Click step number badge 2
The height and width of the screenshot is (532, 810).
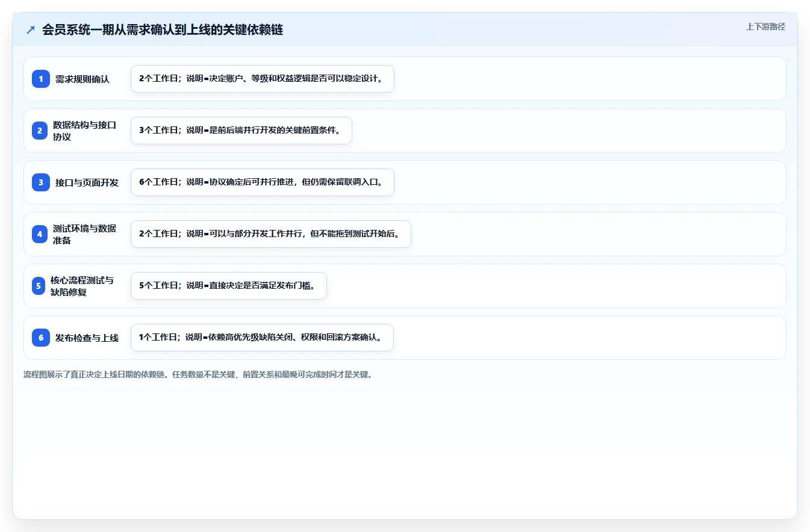tap(40, 131)
